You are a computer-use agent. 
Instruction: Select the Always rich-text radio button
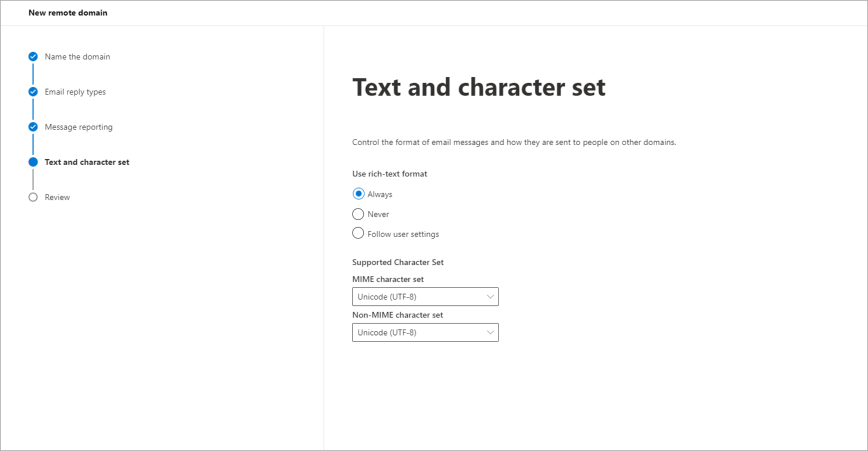358,194
